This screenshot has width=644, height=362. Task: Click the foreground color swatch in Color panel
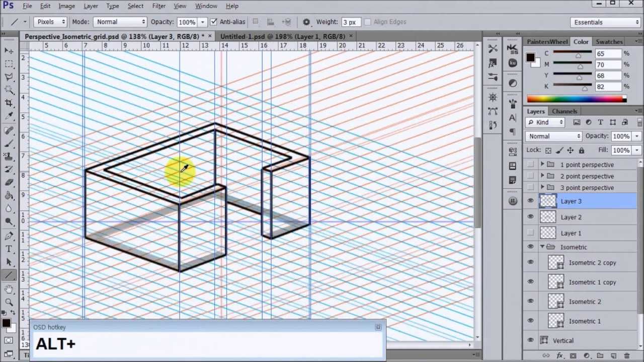(530, 57)
